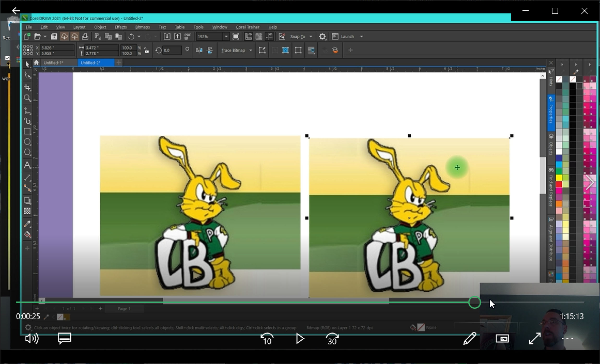This screenshot has width=600, height=364.
Task: Open the rightmost palette flyout arrow
Action: pyautogui.click(x=590, y=65)
